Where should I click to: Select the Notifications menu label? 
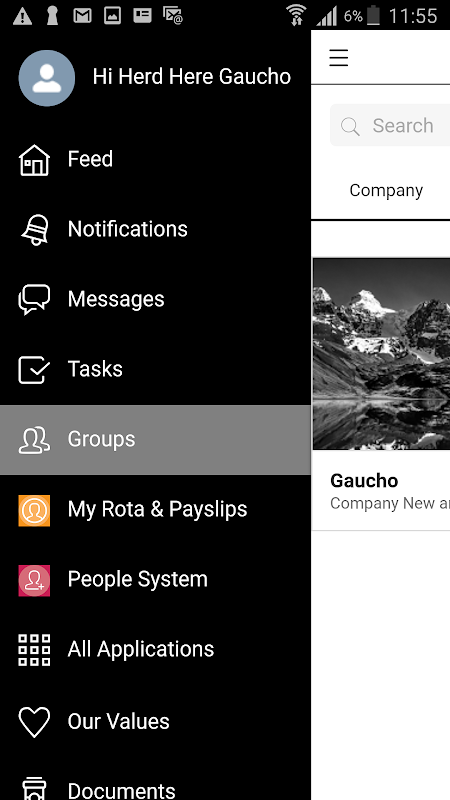(128, 229)
